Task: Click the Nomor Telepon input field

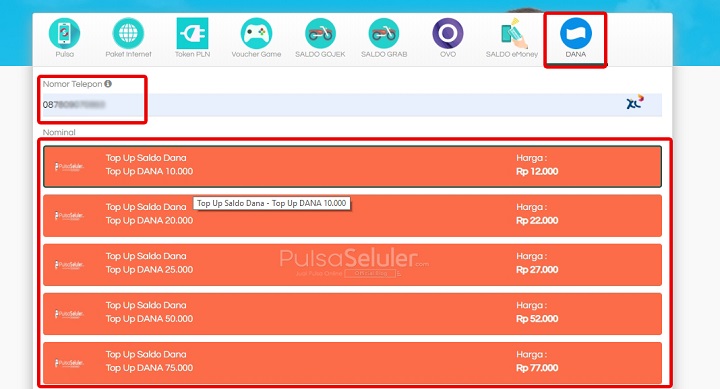Action: [x=352, y=105]
